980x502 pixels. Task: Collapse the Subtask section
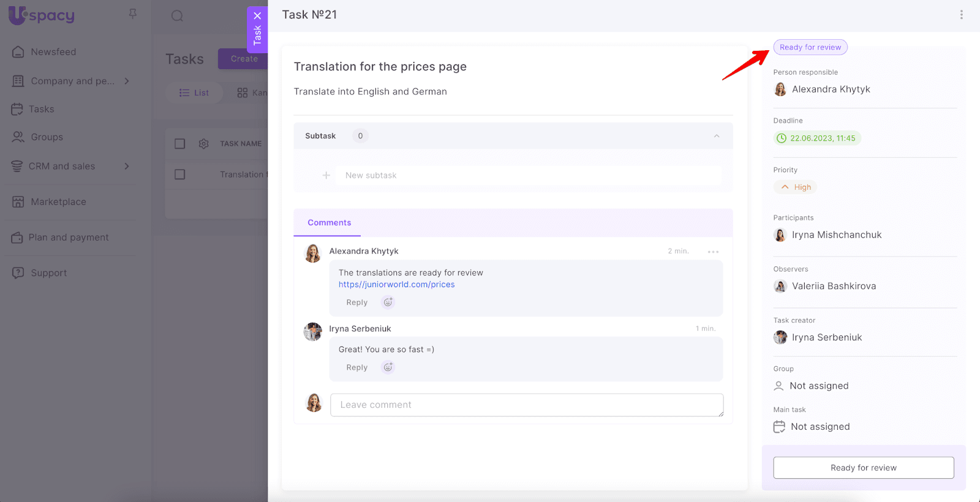click(716, 136)
